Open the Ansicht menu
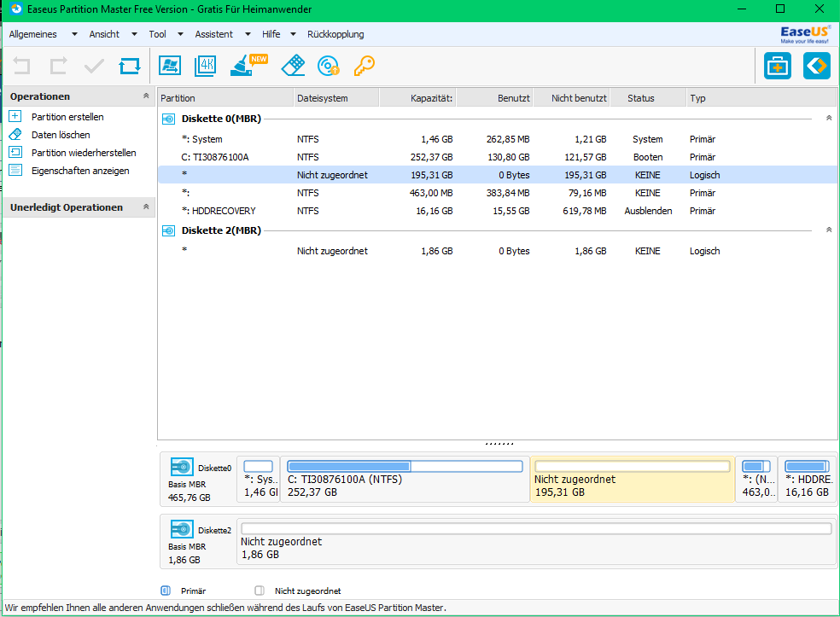Image resolution: width=840 pixels, height=617 pixels. pyautogui.click(x=104, y=34)
